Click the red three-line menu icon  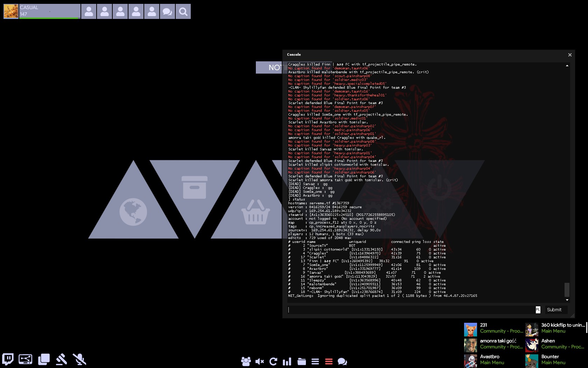click(329, 361)
